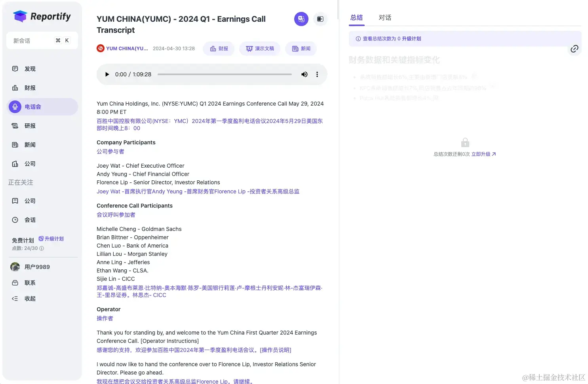Click the 'Company Participants' heading
This screenshot has height=384, width=588.
point(126,142)
